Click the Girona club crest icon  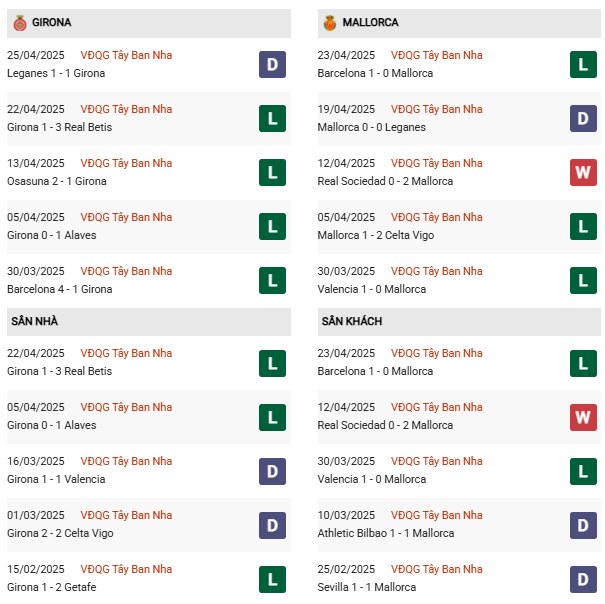[20, 23]
